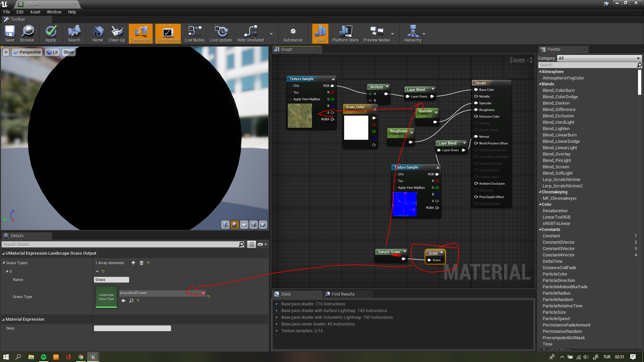Viewport: 644px width, 362px height.
Task: Run Clean Up on the graph
Action: (x=117, y=34)
